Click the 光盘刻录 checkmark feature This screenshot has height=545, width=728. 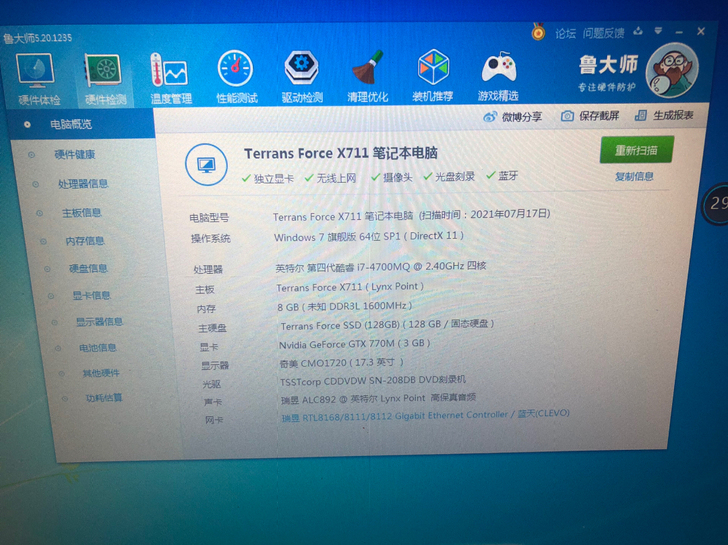[449, 176]
